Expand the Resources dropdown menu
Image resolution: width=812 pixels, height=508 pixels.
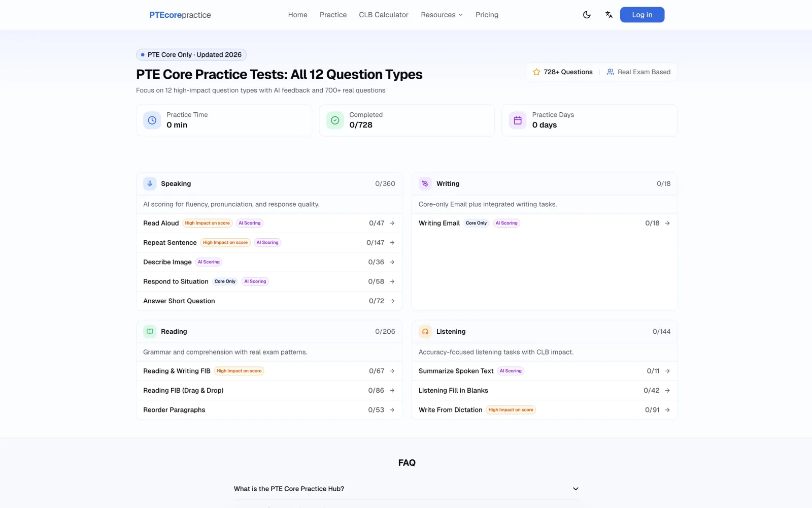coord(442,15)
